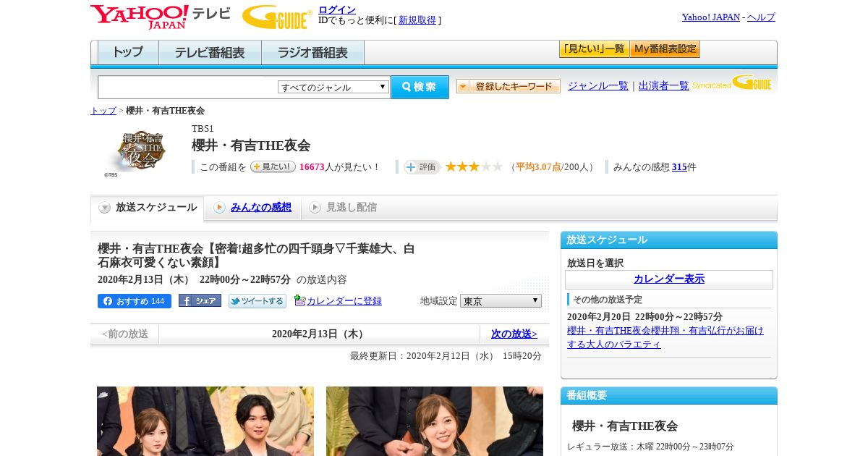Click the Yahoo! JAPAN テレビ logo
The height and width of the screenshot is (456, 868).
pyautogui.click(x=161, y=17)
